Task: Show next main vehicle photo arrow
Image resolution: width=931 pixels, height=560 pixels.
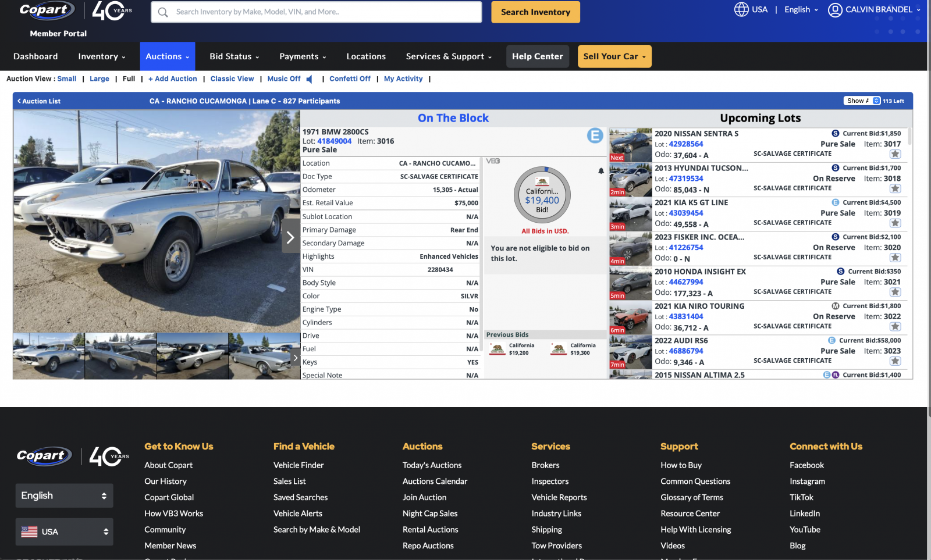Action: click(x=290, y=237)
